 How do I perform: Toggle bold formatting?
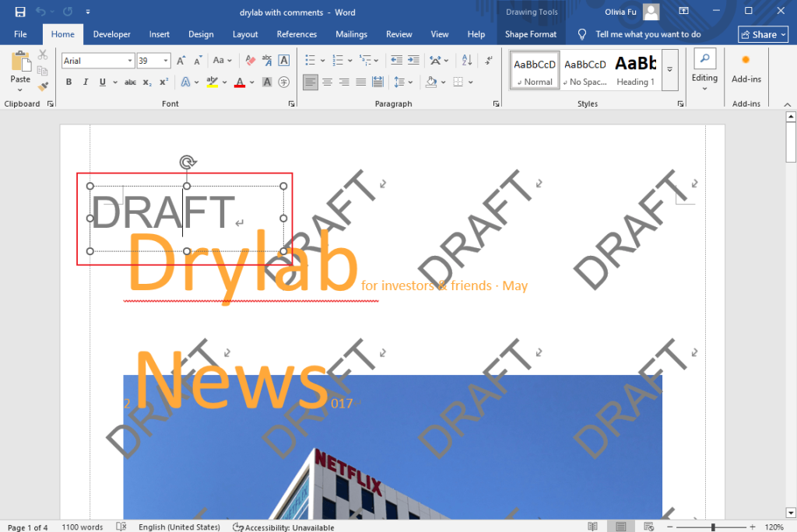[69, 82]
